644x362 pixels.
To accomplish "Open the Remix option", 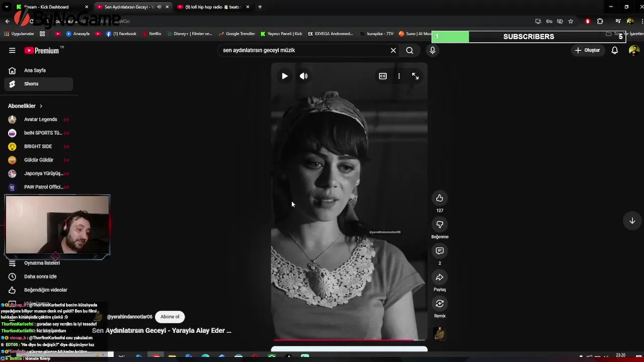I will (440, 304).
